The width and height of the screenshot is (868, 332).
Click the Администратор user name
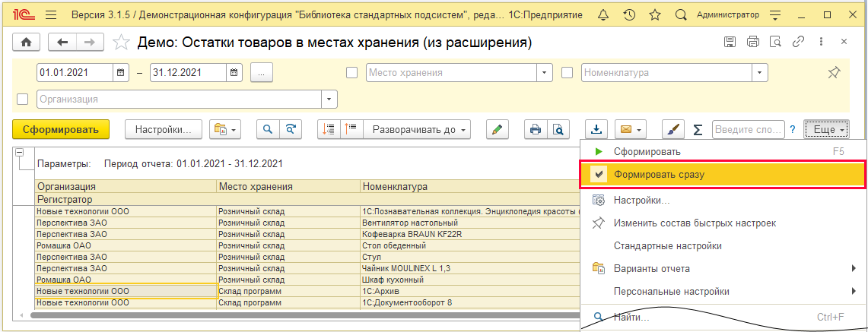click(727, 15)
